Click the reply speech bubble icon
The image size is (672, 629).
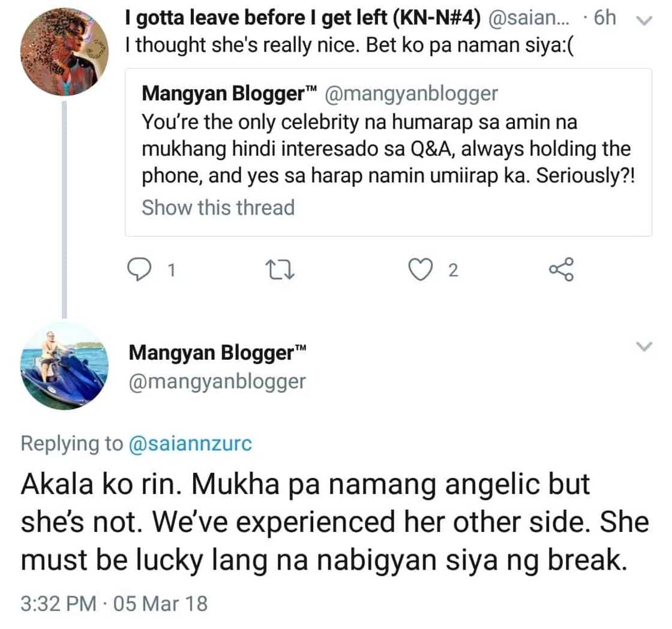140,271
